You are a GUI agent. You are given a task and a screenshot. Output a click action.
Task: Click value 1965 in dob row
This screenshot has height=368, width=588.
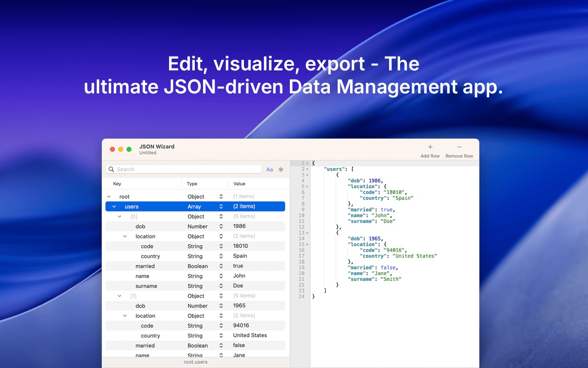[239, 306]
